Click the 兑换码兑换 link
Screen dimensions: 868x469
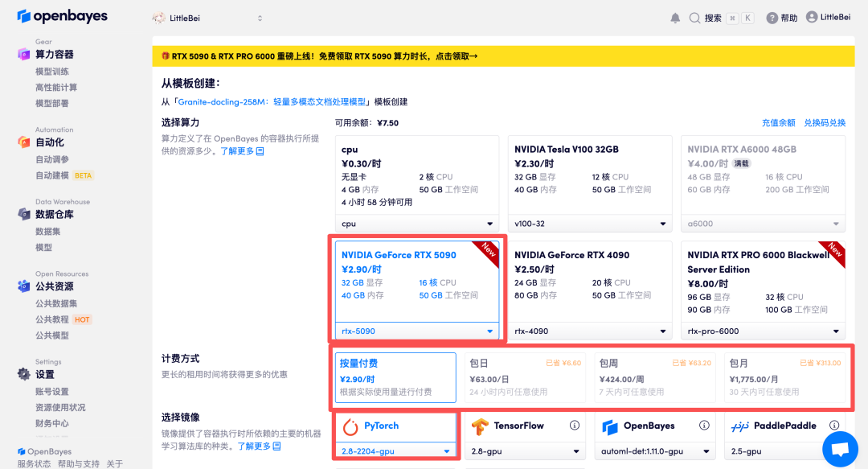pos(825,122)
